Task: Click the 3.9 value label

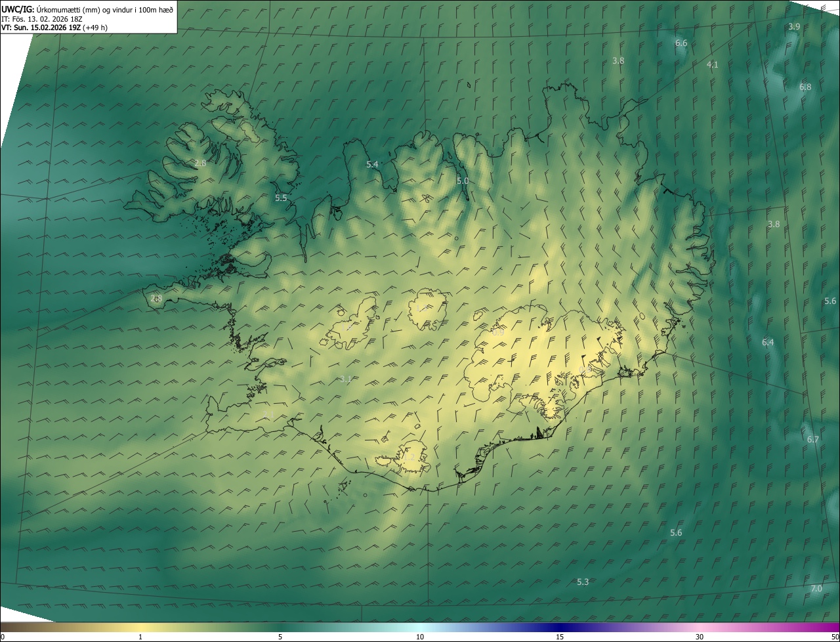Action: click(794, 27)
